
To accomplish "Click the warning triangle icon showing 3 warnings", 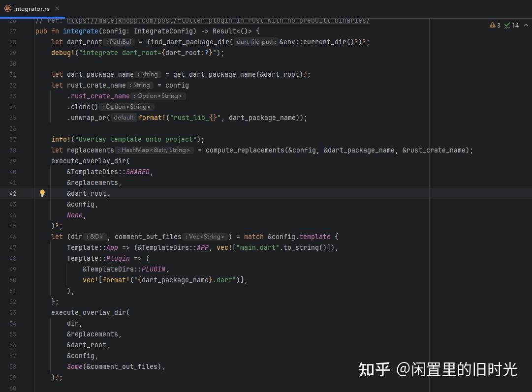I will tap(492, 25).
